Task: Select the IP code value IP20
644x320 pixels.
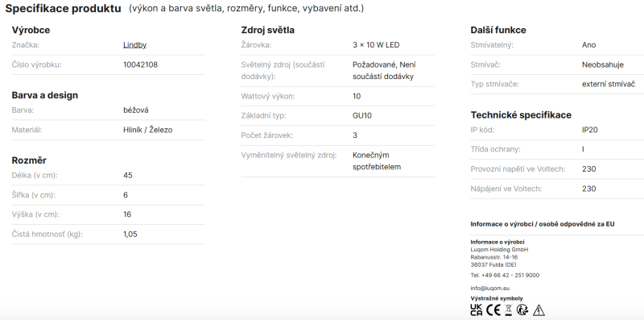Action: pyautogui.click(x=590, y=130)
